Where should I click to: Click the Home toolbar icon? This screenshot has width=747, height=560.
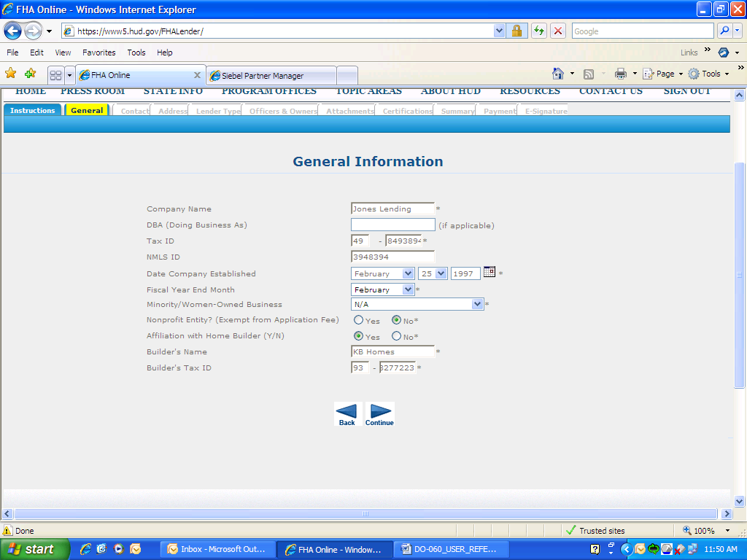click(558, 74)
